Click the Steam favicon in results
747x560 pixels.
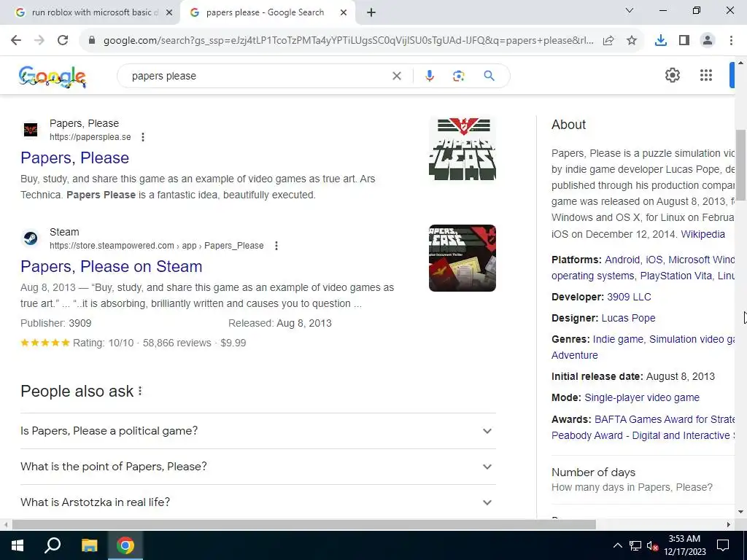pyautogui.click(x=31, y=238)
